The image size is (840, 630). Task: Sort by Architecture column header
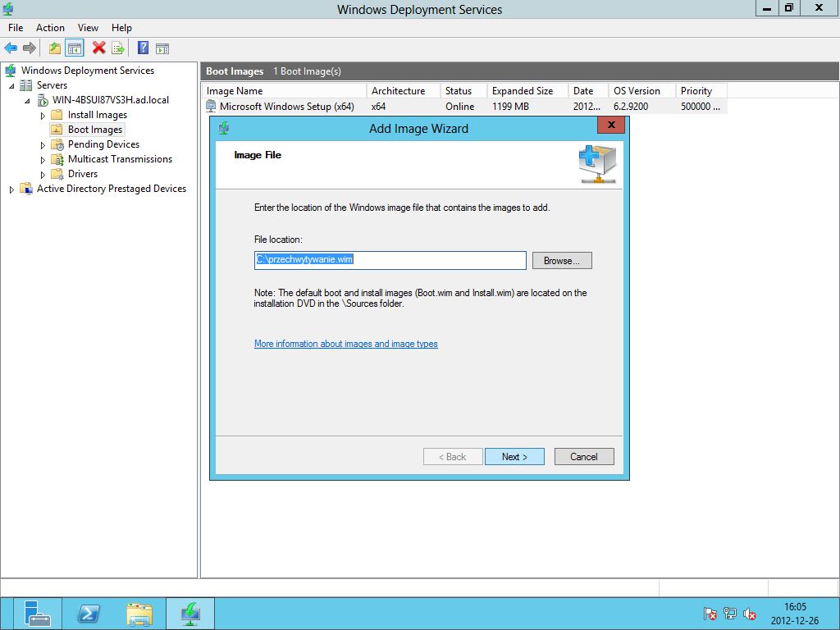coord(404,91)
